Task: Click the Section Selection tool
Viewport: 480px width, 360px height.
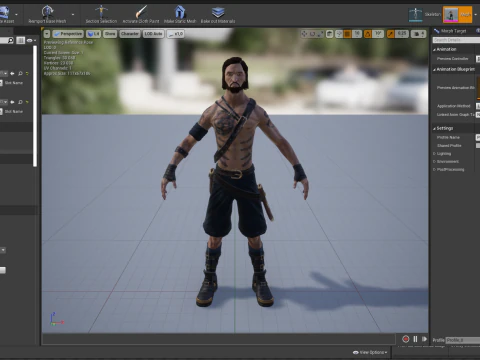Action: 101,14
